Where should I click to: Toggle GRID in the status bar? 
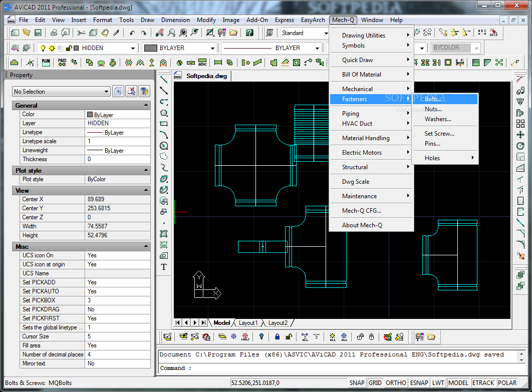click(375, 383)
